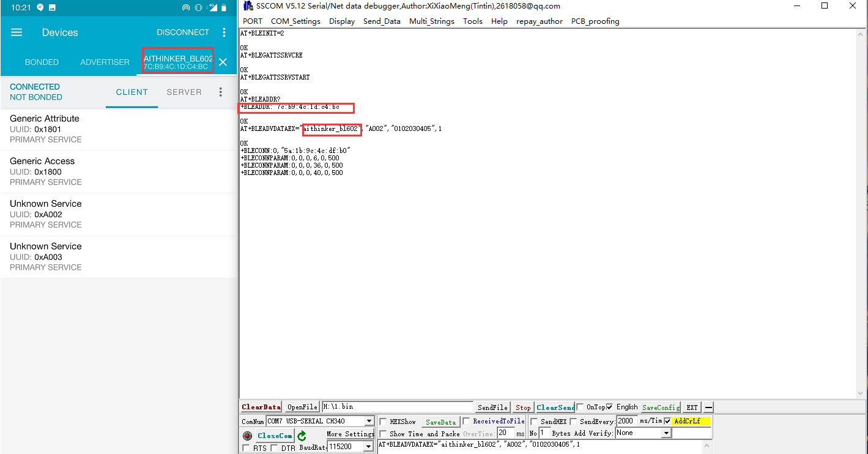Tap the vibrate mode icon in status bar
Viewport: 868px width, 454px height.
coord(198,7)
